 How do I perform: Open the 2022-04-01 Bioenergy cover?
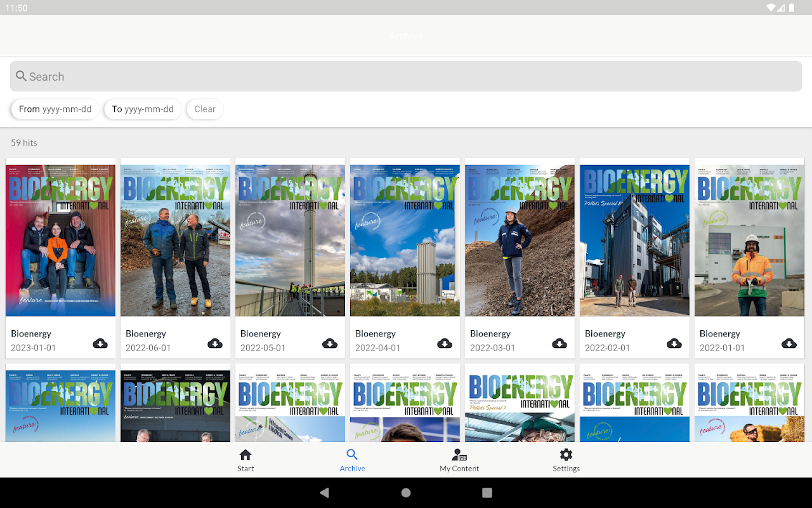tap(405, 241)
